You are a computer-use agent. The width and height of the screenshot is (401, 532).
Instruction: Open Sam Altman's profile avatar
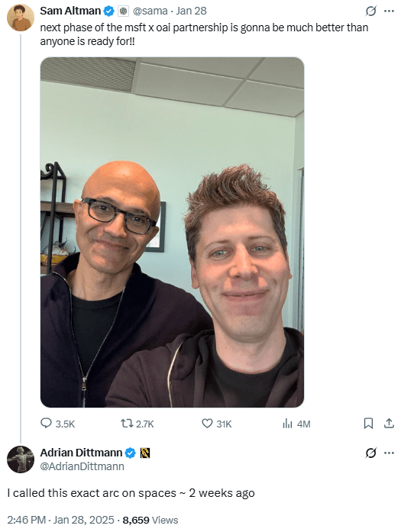(21, 18)
